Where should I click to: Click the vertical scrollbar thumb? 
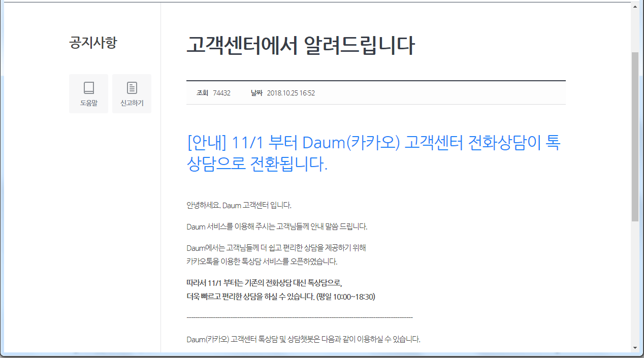pyautogui.click(x=635, y=136)
